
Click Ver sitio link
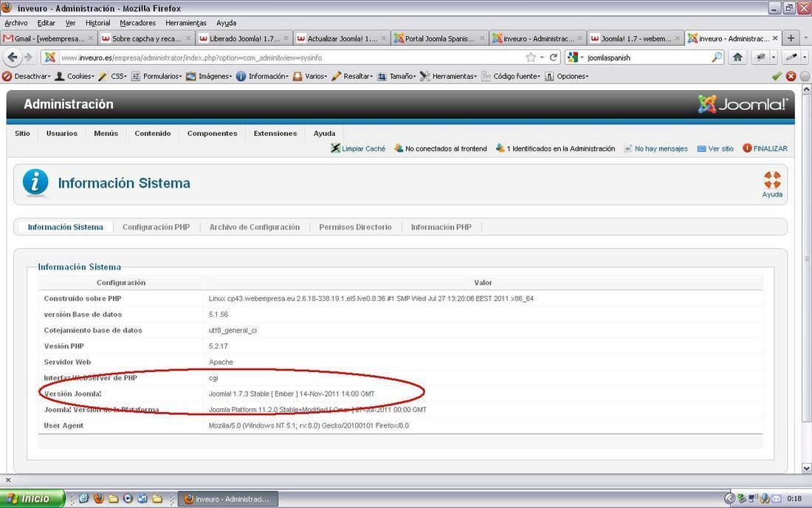pyautogui.click(x=715, y=148)
